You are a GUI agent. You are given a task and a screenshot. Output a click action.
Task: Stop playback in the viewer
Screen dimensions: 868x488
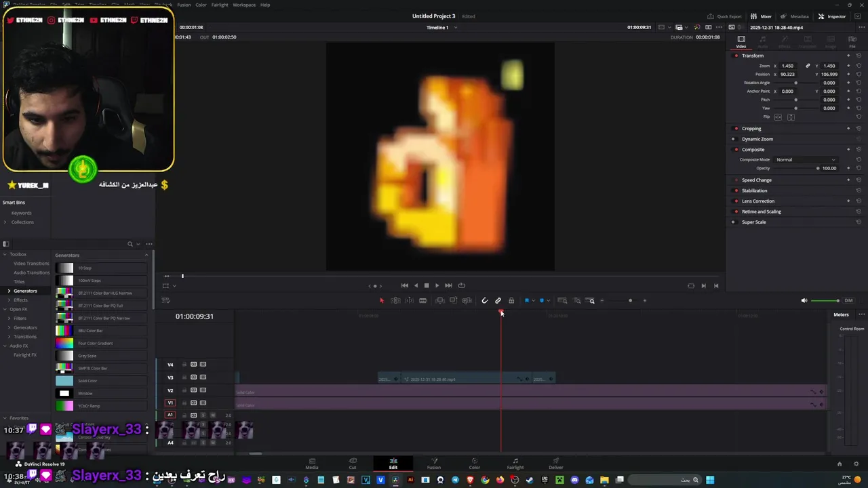pyautogui.click(x=426, y=285)
